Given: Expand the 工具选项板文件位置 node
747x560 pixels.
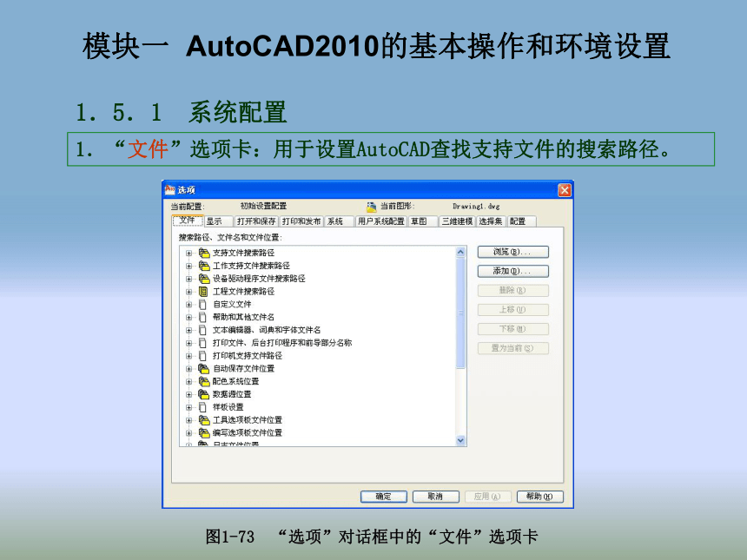Looking at the screenshot, I should click(x=189, y=420).
